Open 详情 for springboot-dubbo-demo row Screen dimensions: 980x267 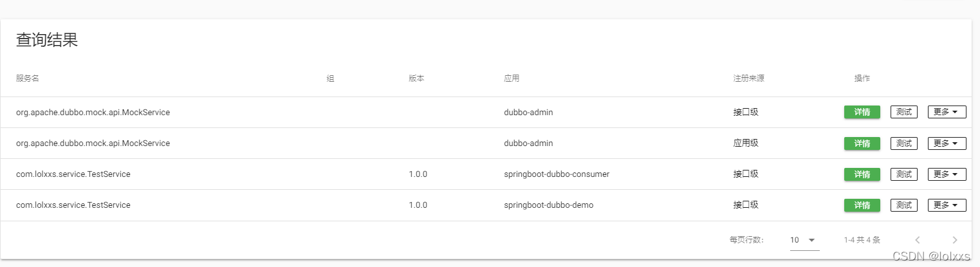862,205
